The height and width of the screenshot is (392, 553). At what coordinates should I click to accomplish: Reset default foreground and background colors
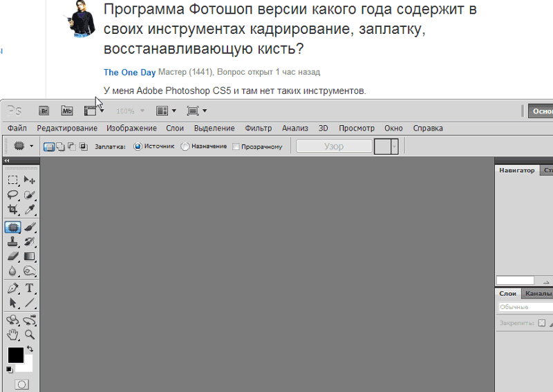9,369
